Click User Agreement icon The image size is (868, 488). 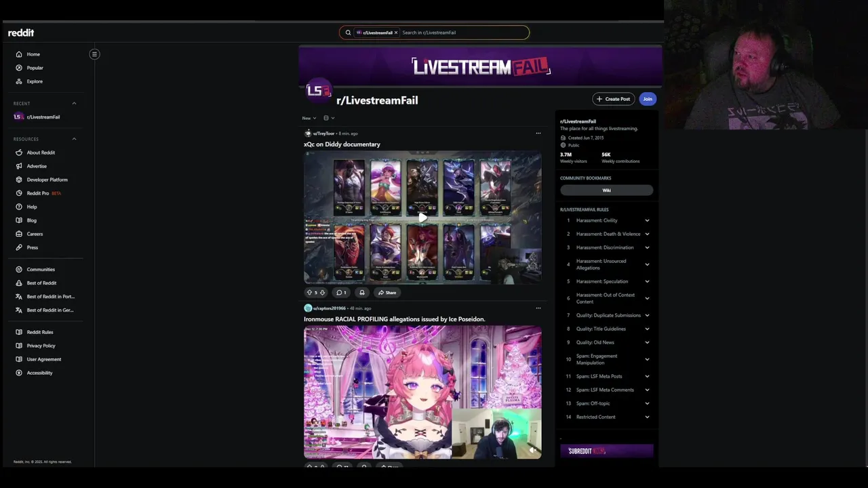19,359
